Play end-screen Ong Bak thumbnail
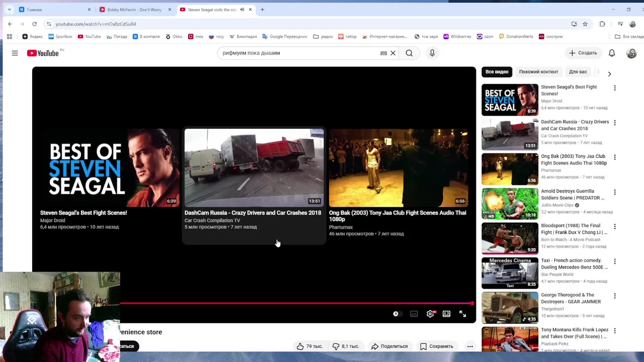Viewport: 644px width, 362px height. tap(398, 167)
